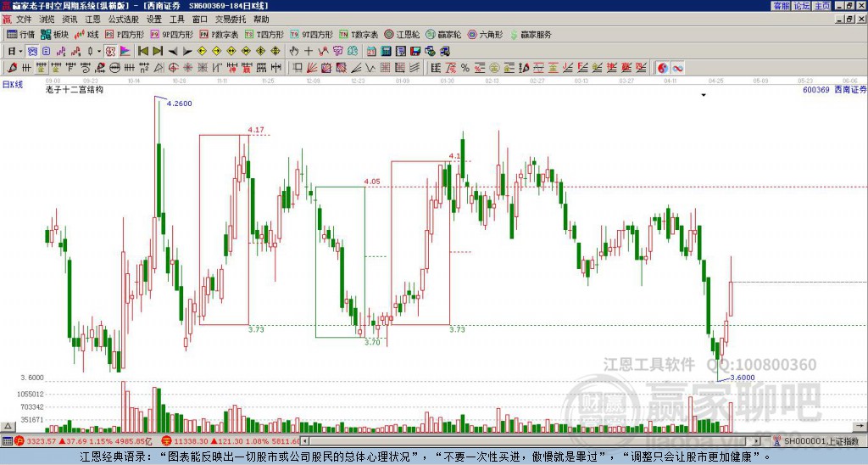Click the 客服 customer service button
868x465 pixels.
click(782, 6)
